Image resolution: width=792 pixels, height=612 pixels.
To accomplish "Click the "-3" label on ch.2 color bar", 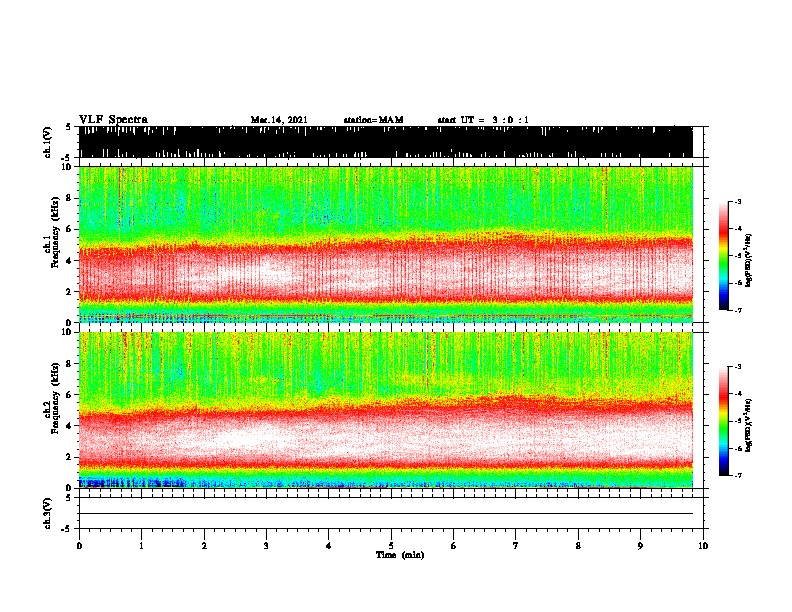I will [738, 367].
